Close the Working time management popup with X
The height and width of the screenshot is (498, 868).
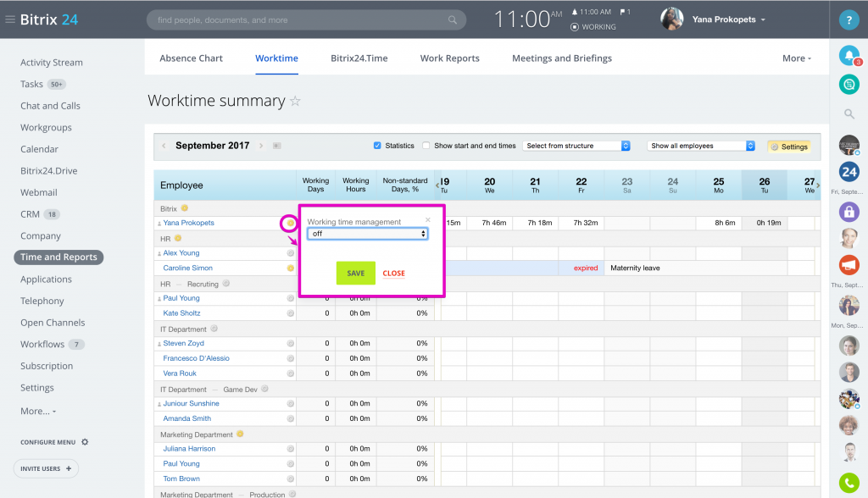coord(427,219)
